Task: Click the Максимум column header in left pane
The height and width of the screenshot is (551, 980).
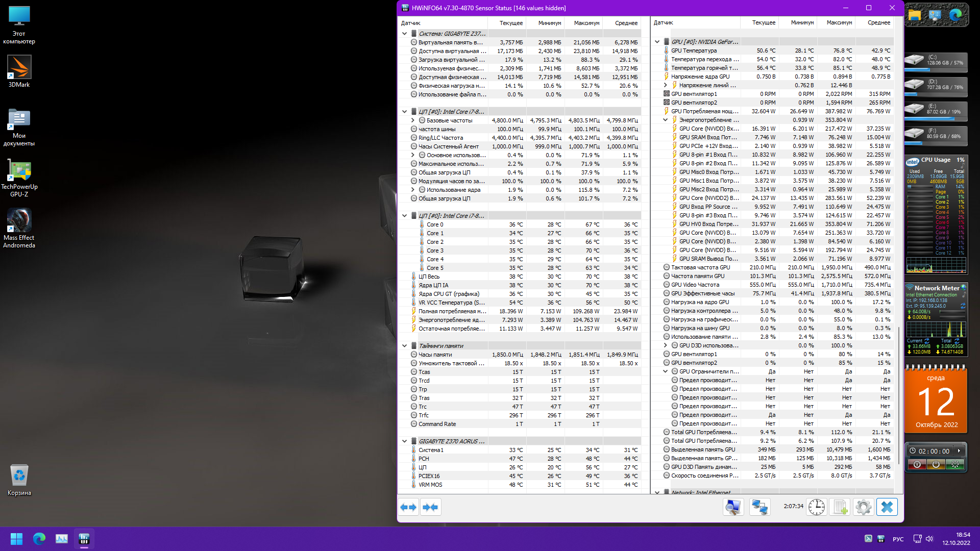Action: tap(586, 23)
